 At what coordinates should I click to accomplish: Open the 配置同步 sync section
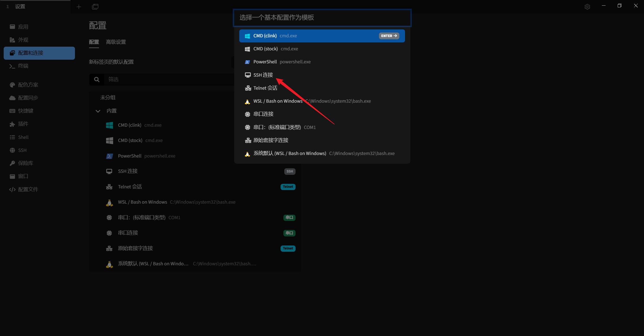tap(39, 98)
